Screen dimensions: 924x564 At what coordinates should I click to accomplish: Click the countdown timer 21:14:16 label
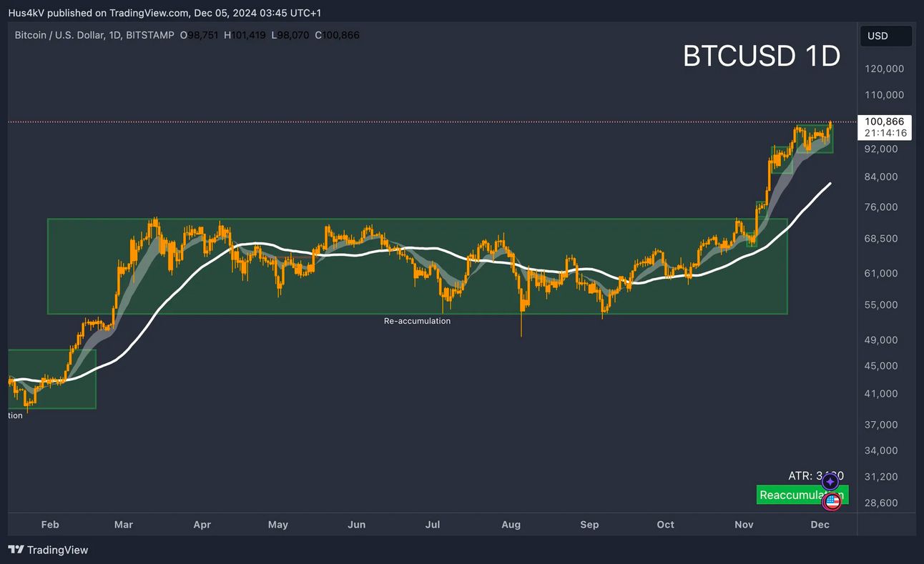tap(885, 133)
